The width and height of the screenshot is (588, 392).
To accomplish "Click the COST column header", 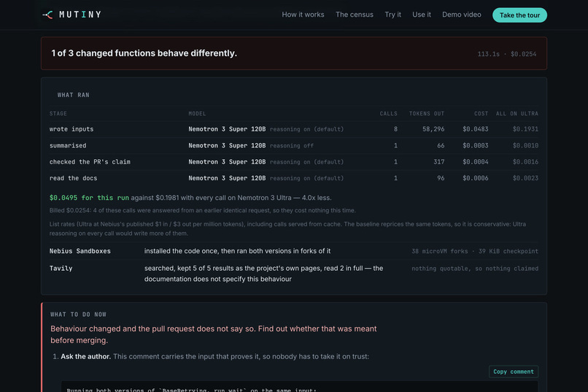I will click(x=481, y=114).
